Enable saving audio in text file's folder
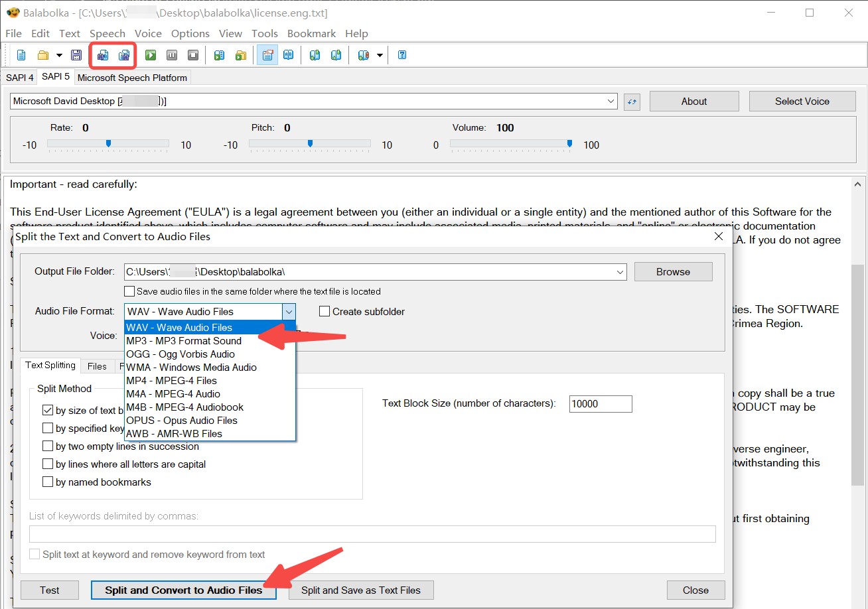Viewport: 868px width, 609px height. 129,291
